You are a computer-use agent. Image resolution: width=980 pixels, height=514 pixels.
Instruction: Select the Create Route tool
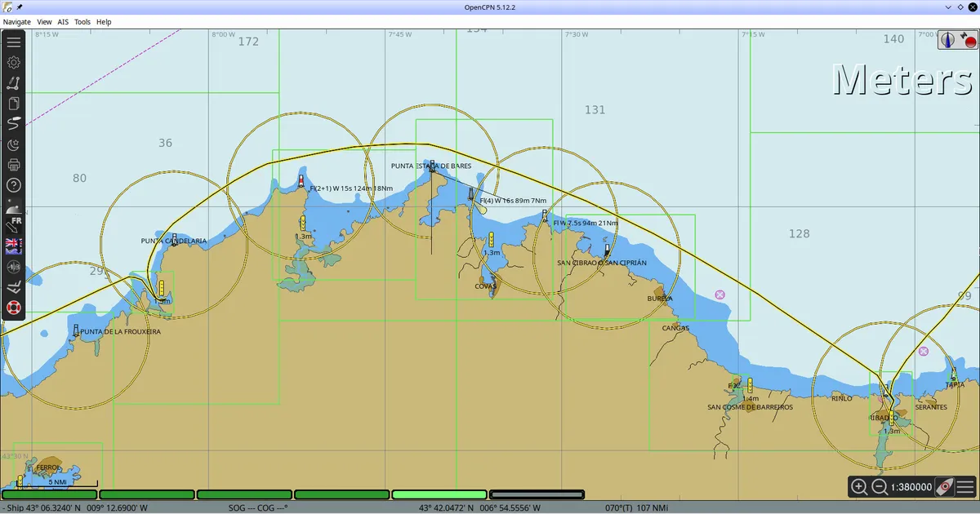[x=13, y=82]
